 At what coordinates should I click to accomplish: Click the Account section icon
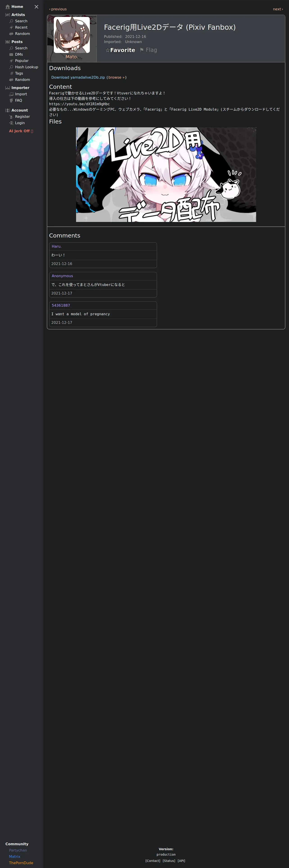coord(8,110)
